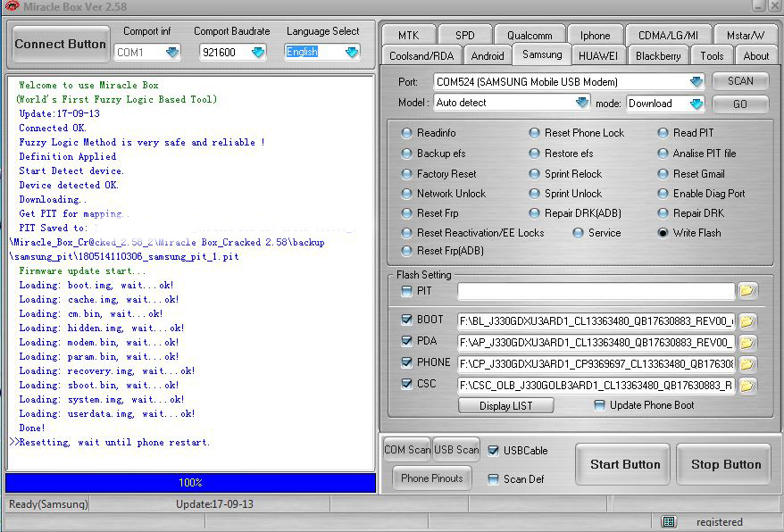The width and height of the screenshot is (784, 532).
Task: Expand the Comport Baudrate 921600 dropdown
Action: (258, 53)
